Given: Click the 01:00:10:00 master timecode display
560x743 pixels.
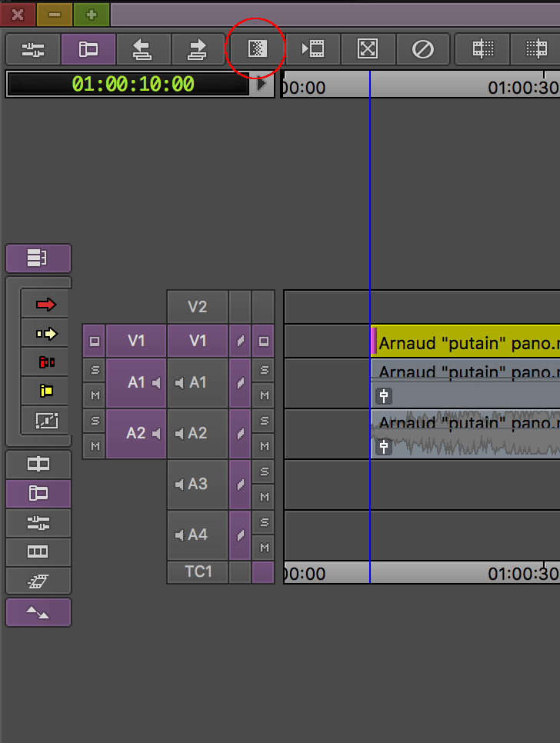Looking at the screenshot, I should click(x=132, y=85).
